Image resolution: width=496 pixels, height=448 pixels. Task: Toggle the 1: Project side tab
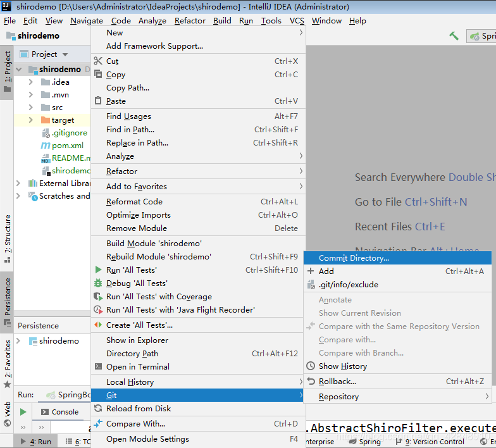pyautogui.click(x=8, y=71)
